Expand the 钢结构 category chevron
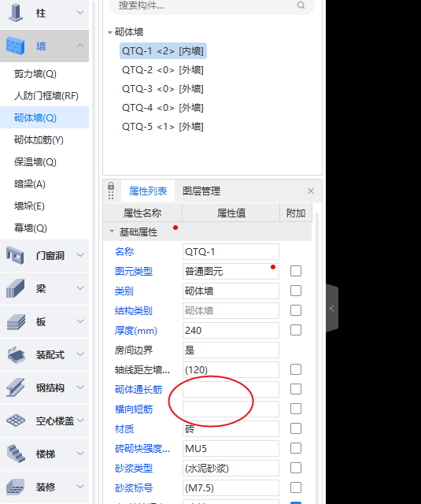 (x=80, y=387)
